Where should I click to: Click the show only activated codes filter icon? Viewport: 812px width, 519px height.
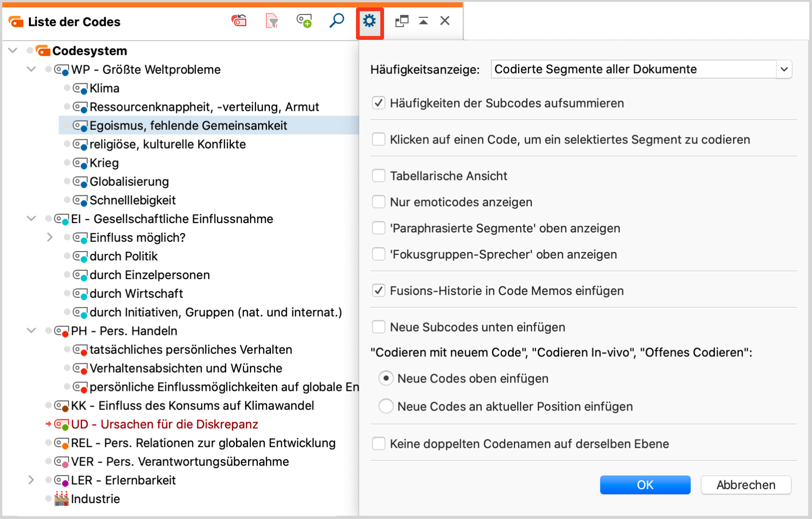[272, 21]
